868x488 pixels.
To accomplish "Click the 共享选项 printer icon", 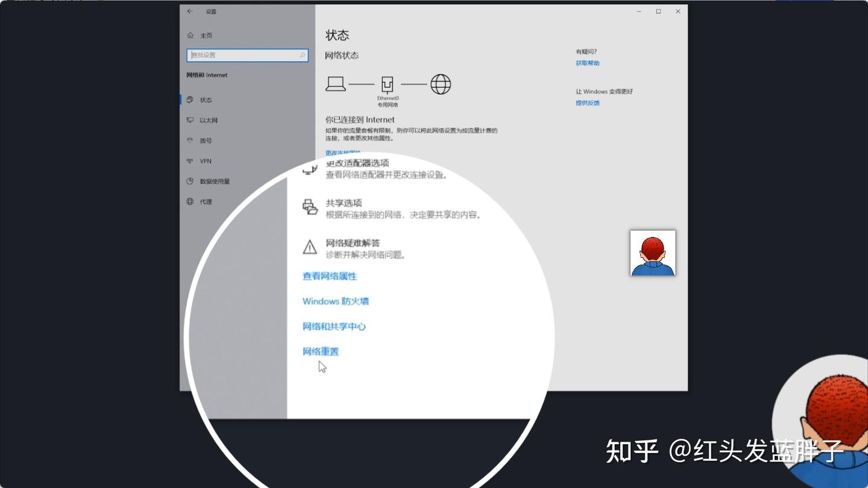I will click(x=310, y=207).
